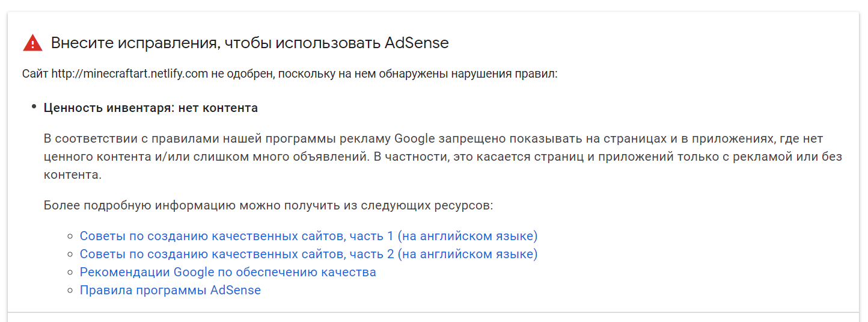
Task: Open quality sites tips part 1 link
Action: [x=308, y=236]
